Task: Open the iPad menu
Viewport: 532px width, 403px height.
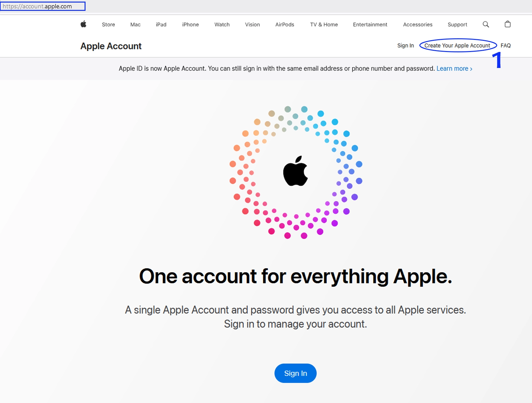Action: click(x=161, y=25)
